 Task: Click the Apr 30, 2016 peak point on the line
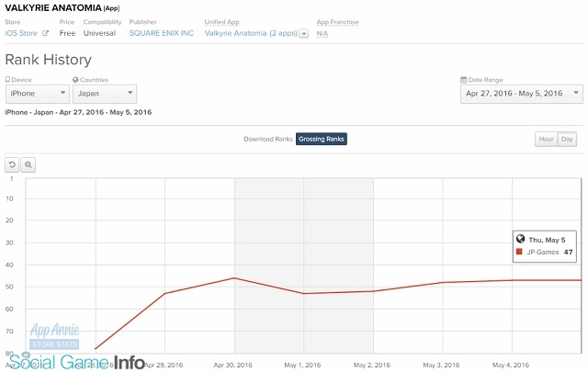coord(234,278)
